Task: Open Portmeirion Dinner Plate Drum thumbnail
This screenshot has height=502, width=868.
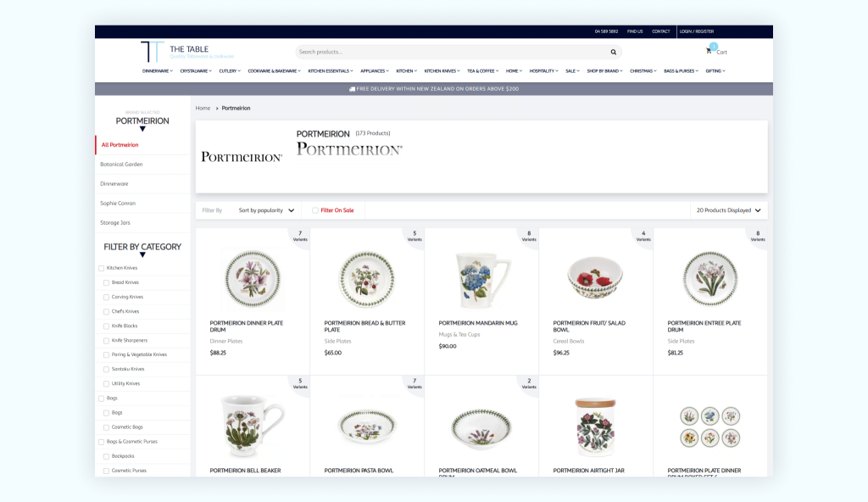Action: [x=253, y=279]
